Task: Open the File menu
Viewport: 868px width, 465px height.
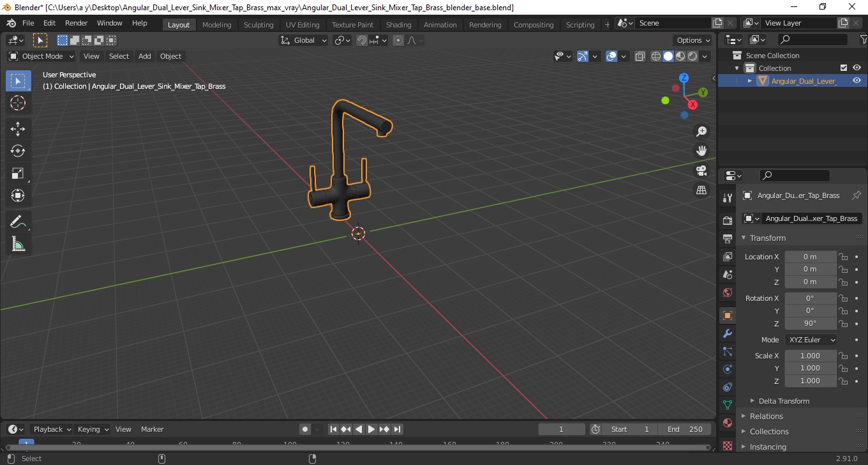Action: tap(28, 23)
